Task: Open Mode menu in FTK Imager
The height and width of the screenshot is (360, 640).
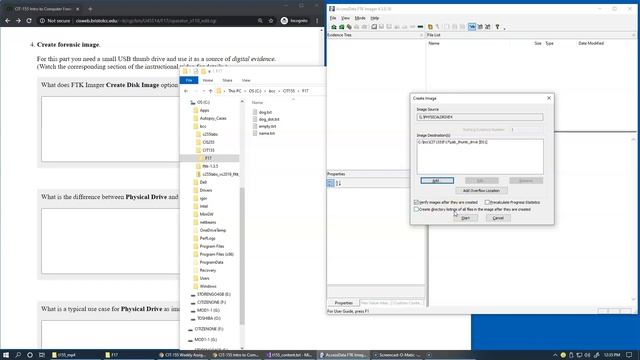Action: 360,18
